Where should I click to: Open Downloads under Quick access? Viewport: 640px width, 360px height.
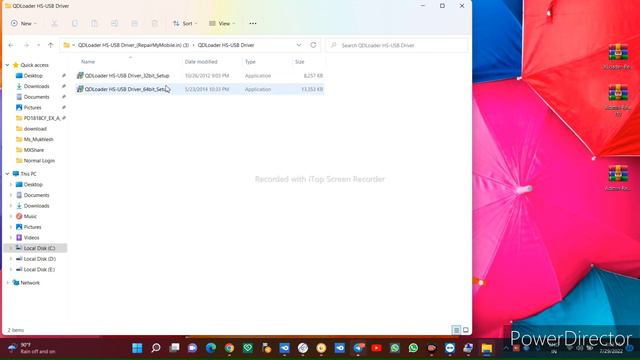pos(36,86)
